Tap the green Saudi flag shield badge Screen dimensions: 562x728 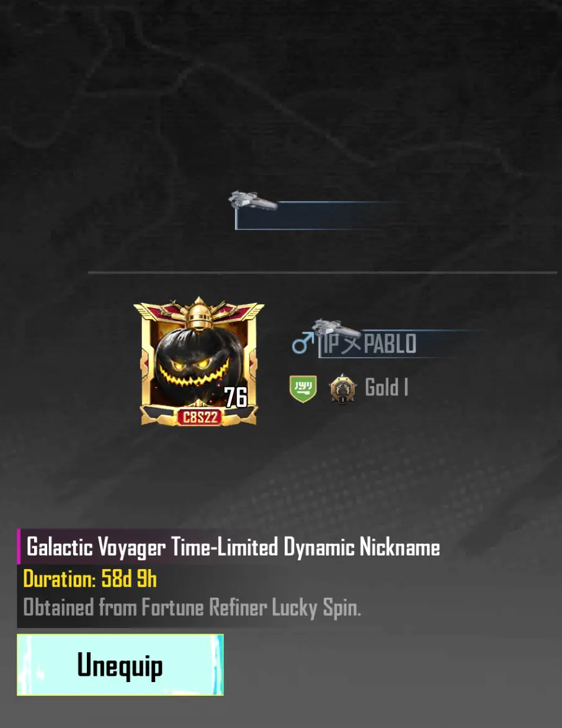click(x=303, y=389)
